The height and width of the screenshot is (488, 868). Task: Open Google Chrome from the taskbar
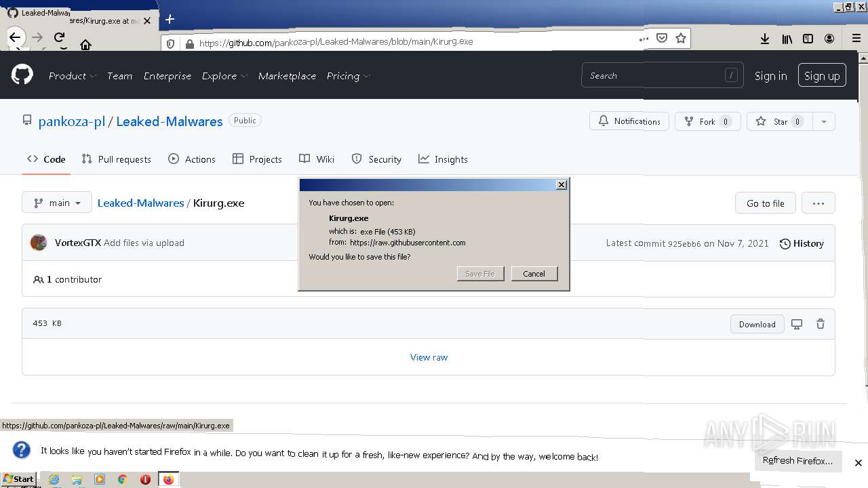point(122,479)
